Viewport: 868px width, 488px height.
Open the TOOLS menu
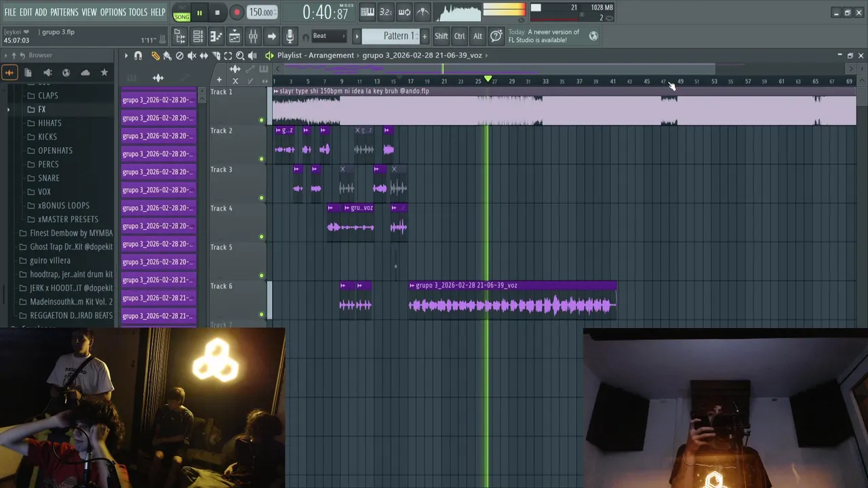tap(138, 12)
